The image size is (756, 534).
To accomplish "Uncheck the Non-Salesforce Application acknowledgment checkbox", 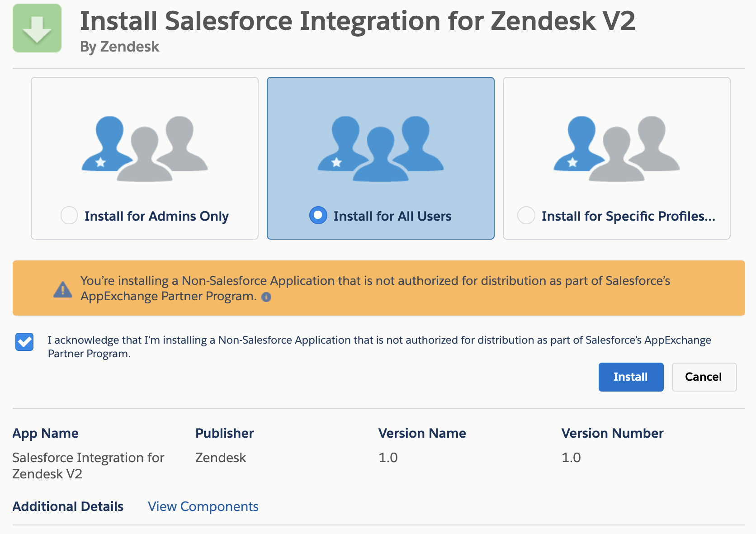I will [x=24, y=342].
